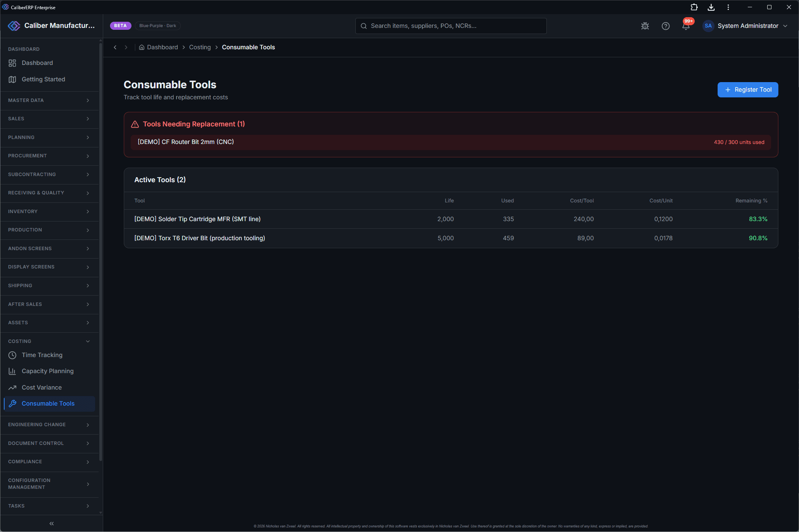Focus the search items input field

[451, 26]
